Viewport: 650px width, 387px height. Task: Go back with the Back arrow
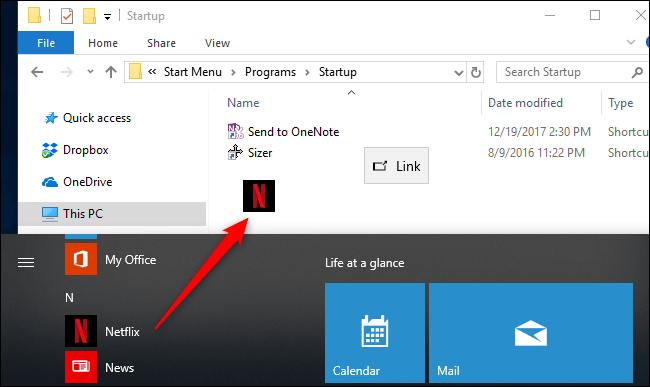coord(37,72)
